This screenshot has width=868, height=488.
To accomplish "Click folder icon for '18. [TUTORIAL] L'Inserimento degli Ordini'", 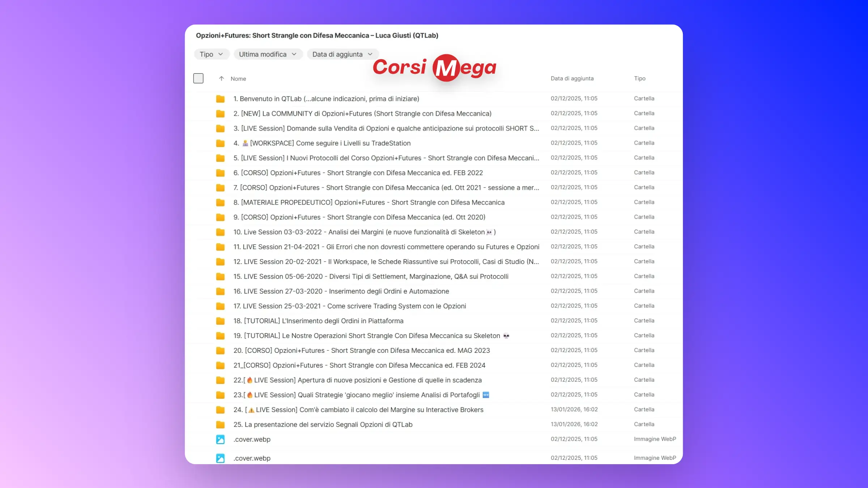I will coord(220,321).
